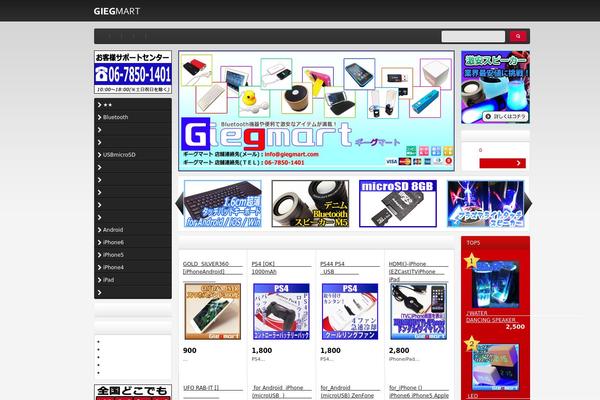Screen dimensions: 600x400
Task: Open for iPhone iPhone6 iPhone5 Apple link
Action: coord(418,392)
